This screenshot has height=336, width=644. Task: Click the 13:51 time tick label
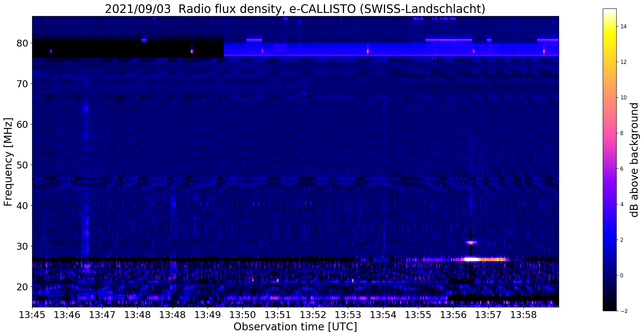point(278,315)
